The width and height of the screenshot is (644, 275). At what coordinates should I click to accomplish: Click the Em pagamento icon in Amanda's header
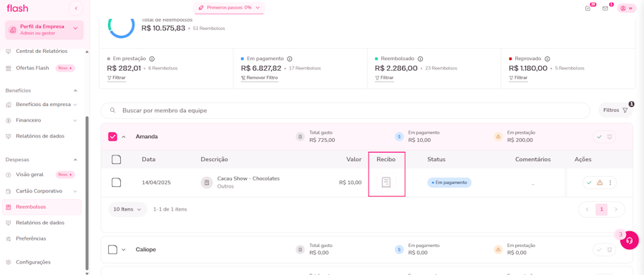[399, 137]
